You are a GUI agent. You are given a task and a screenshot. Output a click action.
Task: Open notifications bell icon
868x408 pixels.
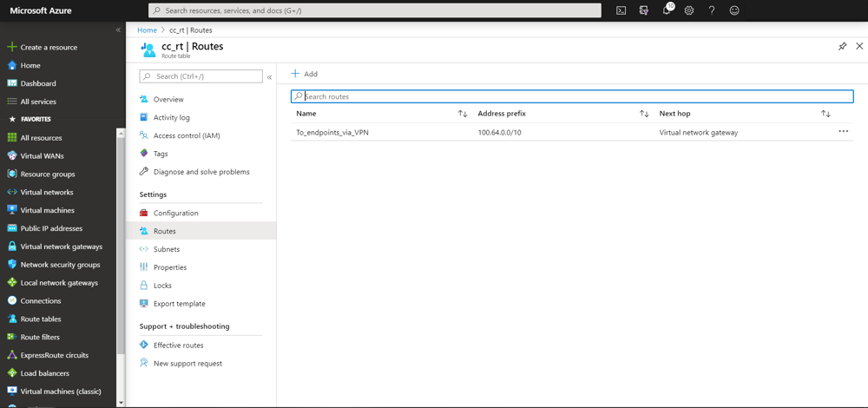[x=667, y=10]
